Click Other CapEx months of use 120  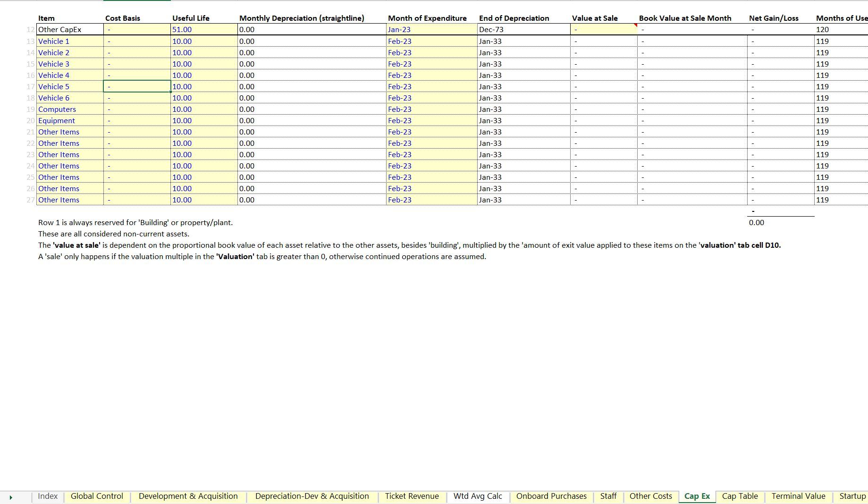(x=841, y=29)
